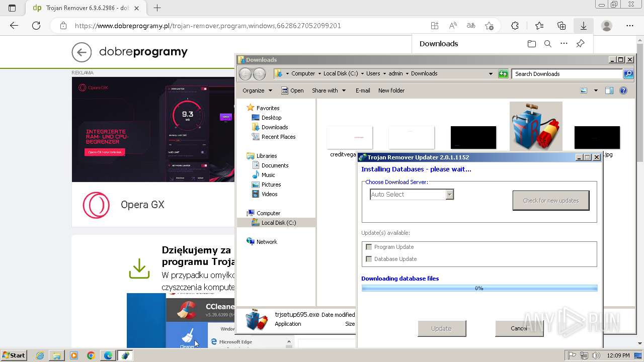Screen dimensions: 644x362
Task: Go back in the Edge browser
Action: pyautogui.click(x=14, y=26)
